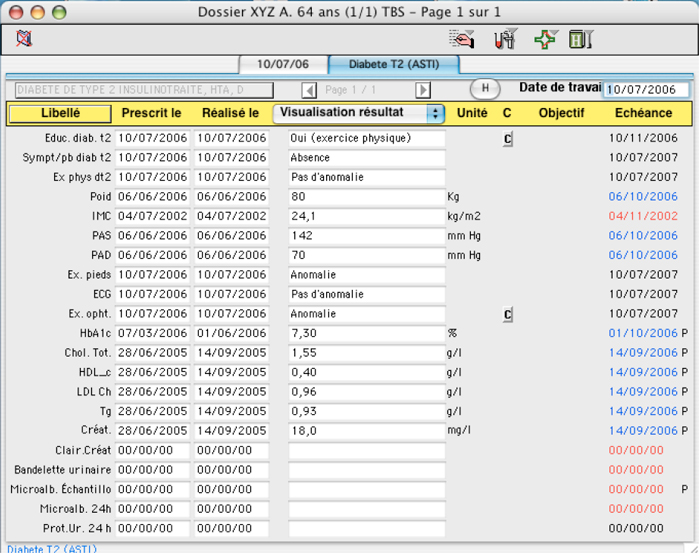The height and width of the screenshot is (554, 700).
Task: Click the Objectif column header
Action: (x=561, y=113)
